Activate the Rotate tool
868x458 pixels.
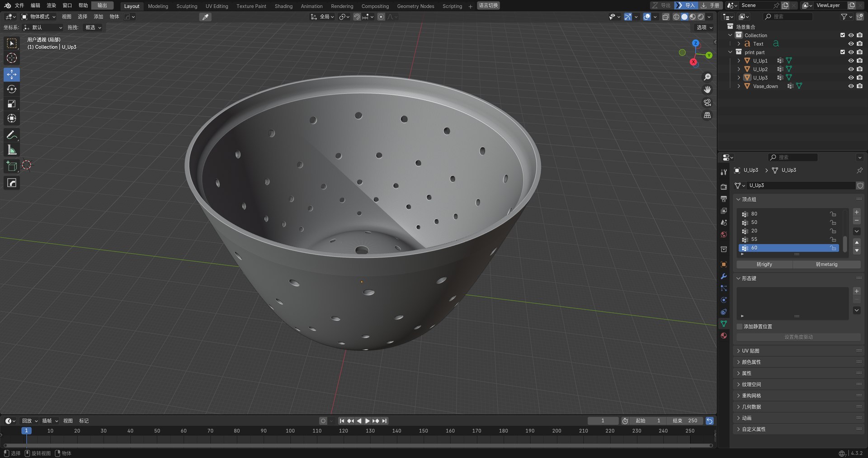pos(12,89)
